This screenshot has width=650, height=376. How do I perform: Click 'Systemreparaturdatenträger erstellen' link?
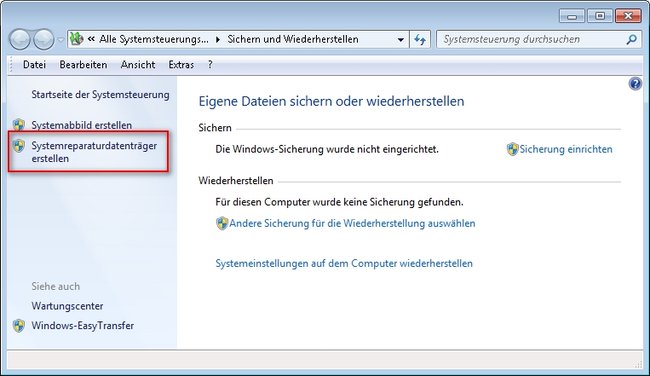tap(94, 152)
